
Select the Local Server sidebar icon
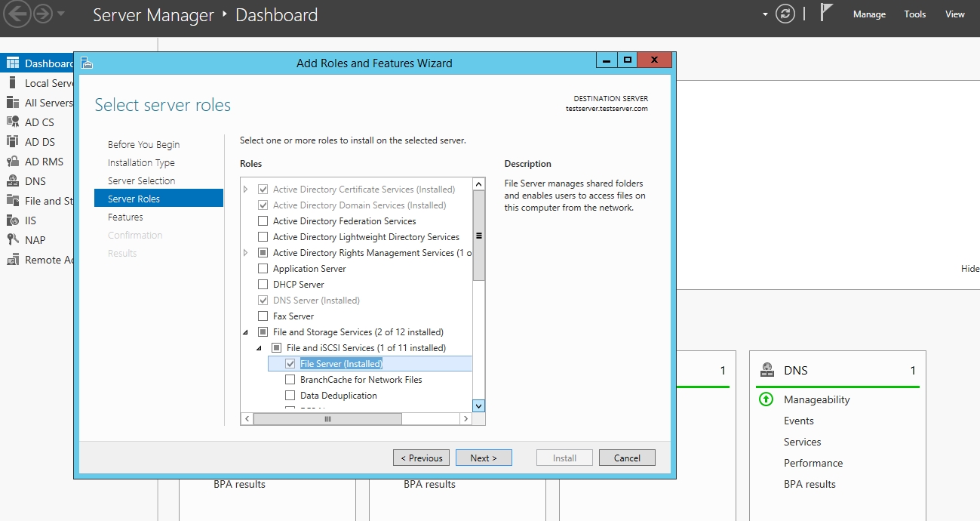point(12,83)
